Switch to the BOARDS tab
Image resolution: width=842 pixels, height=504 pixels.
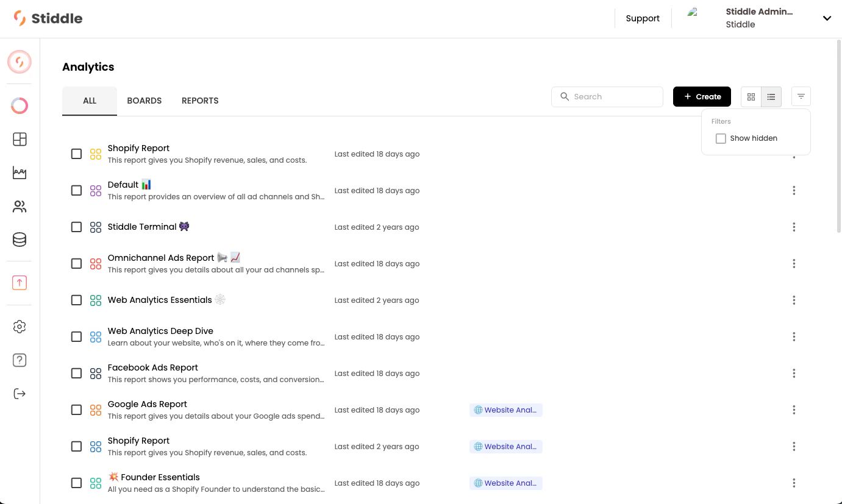click(x=144, y=101)
